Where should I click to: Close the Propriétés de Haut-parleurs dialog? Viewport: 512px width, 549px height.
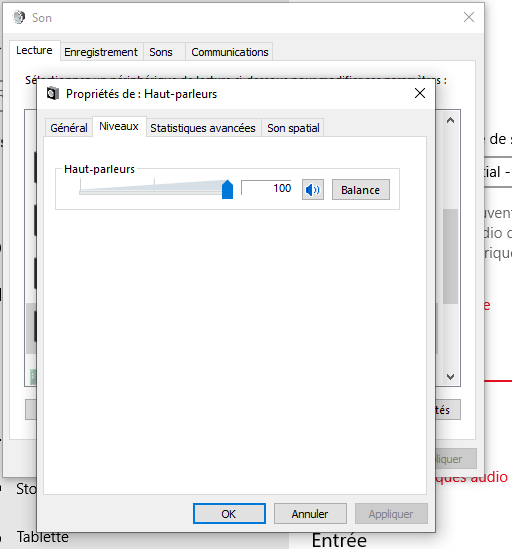(420, 93)
